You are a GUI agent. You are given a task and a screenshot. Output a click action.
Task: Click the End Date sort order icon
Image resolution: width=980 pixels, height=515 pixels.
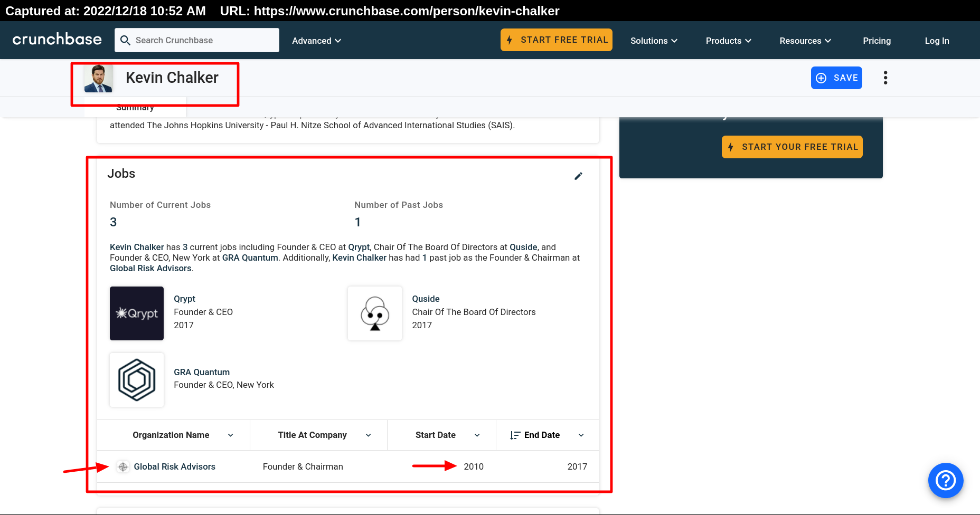pos(515,435)
